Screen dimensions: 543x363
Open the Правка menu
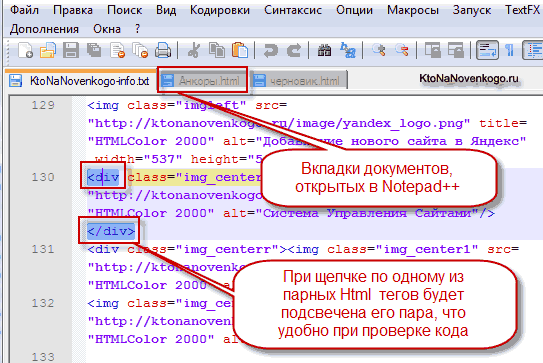pyautogui.click(x=73, y=10)
